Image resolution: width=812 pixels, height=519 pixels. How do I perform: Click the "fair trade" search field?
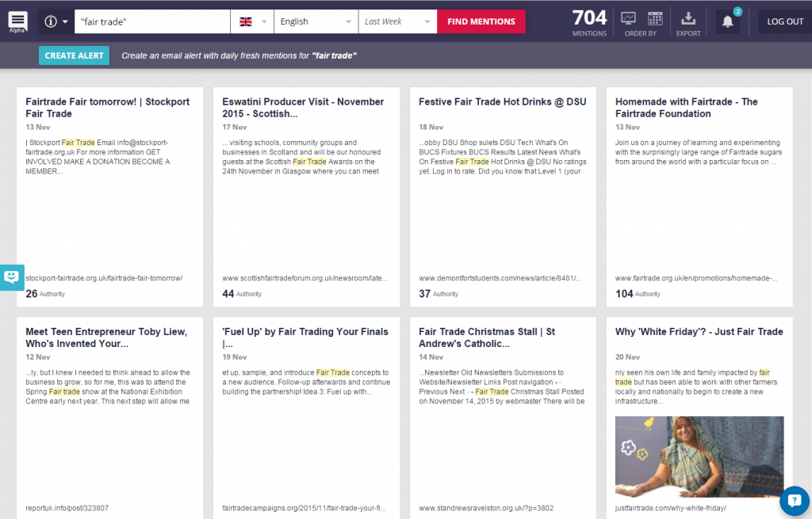coord(151,21)
